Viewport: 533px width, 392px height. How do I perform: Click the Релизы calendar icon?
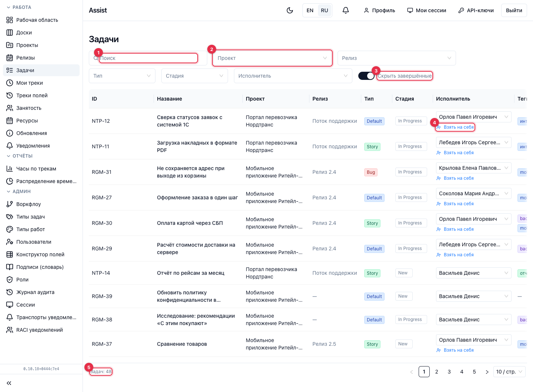coord(10,58)
